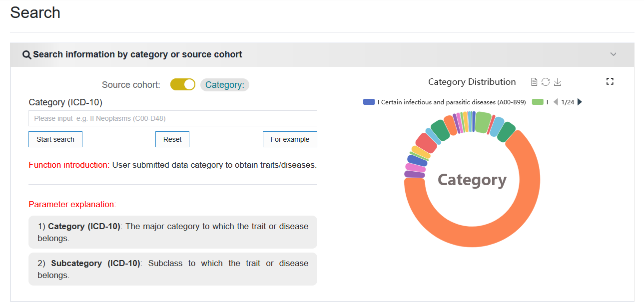Image resolution: width=644 pixels, height=304 pixels.
Task: Go to next legend page arrow
Action: [x=580, y=102]
